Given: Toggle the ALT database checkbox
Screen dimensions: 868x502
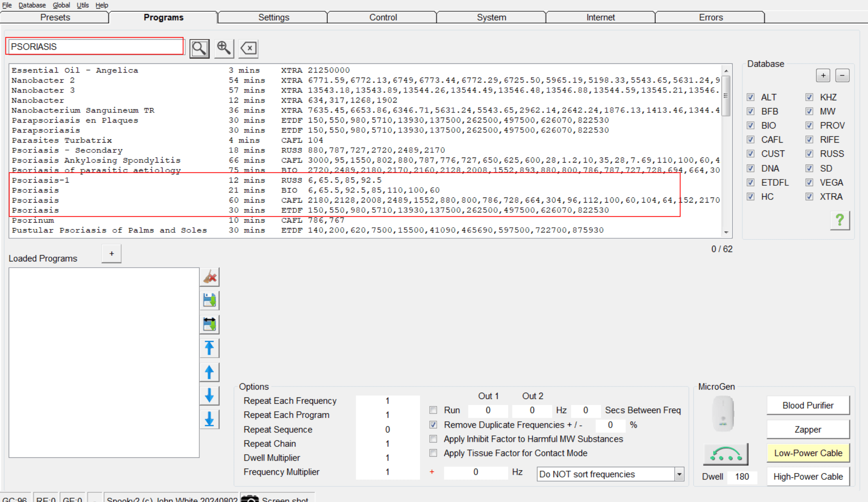Looking at the screenshot, I should (x=750, y=97).
